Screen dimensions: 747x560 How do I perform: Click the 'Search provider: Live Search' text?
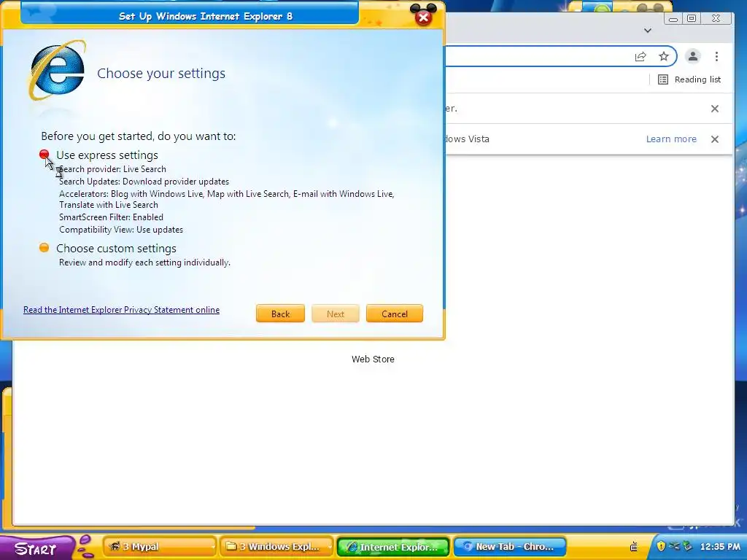(112, 169)
